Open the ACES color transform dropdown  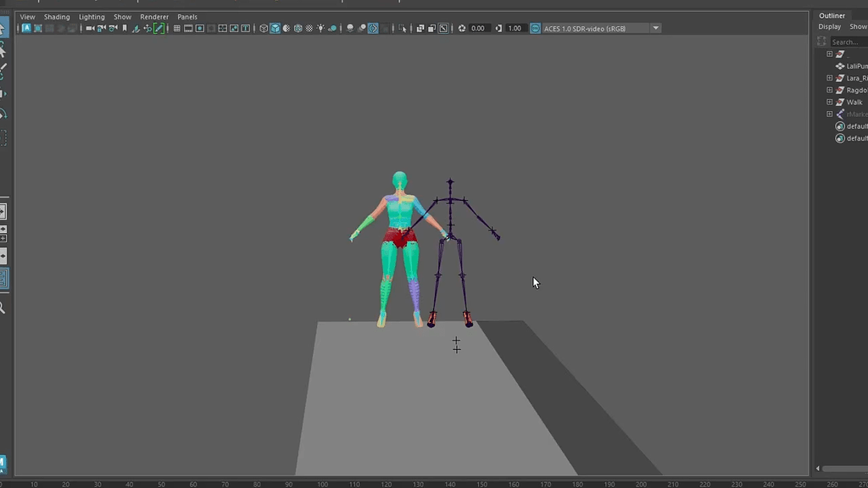coord(655,28)
